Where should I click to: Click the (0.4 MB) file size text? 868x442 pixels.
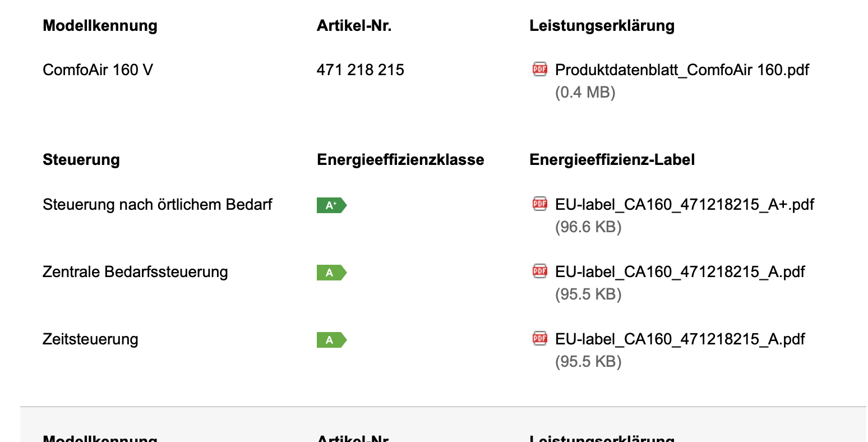point(585,93)
